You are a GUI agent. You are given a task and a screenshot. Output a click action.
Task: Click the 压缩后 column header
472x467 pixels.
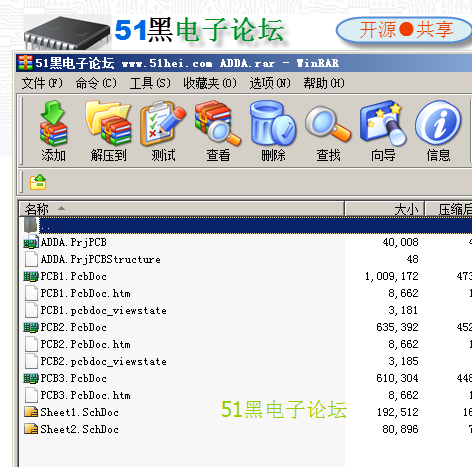[449, 209]
